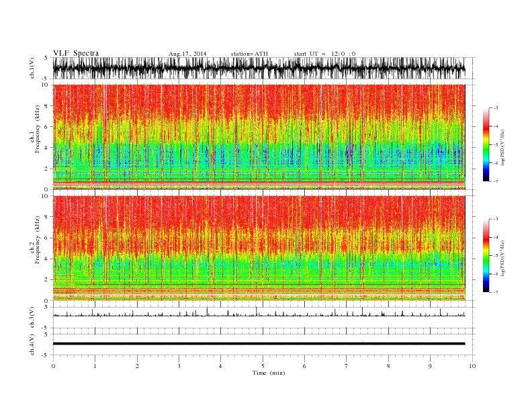Image resolution: width=532 pixels, height=411 pixels.
Task: Click the time axis tick label "6"
Action: pyautogui.click(x=304, y=366)
